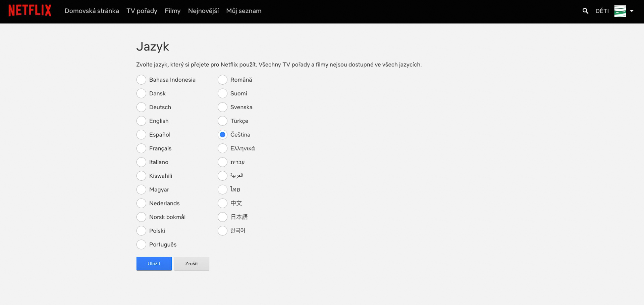Image resolution: width=644 pixels, height=305 pixels.
Task: Choose the Kiswahili radio button
Action: click(x=141, y=176)
